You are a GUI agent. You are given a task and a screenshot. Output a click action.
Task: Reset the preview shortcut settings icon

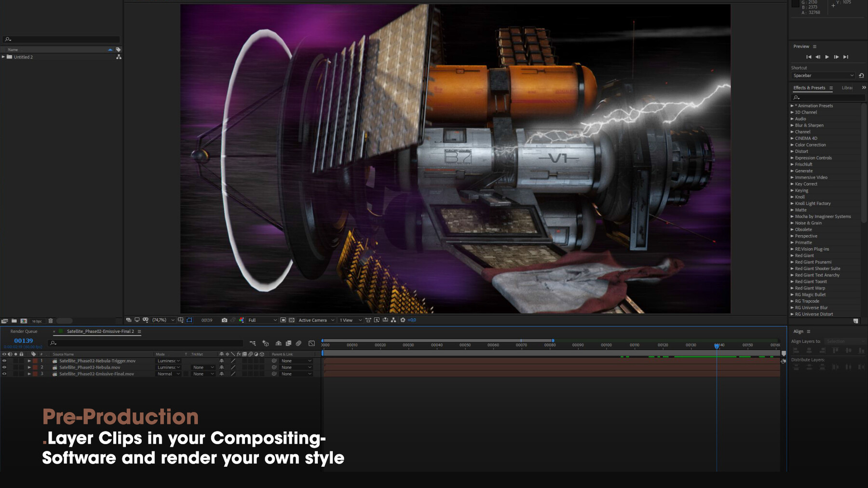pyautogui.click(x=861, y=76)
